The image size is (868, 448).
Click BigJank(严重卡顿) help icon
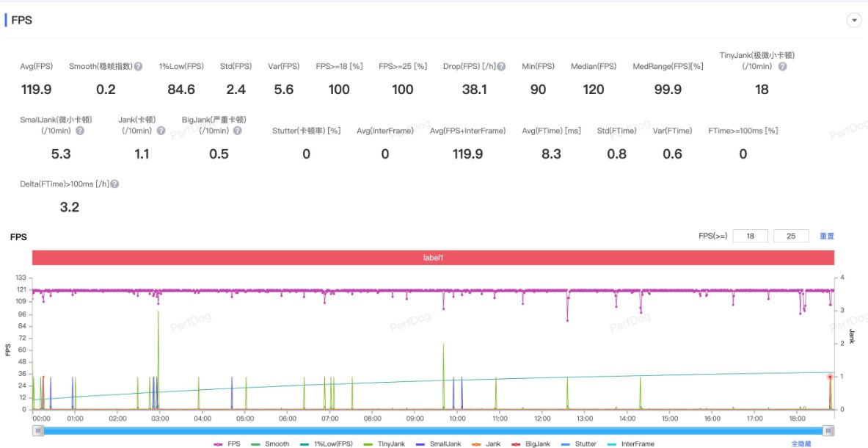tap(237, 131)
